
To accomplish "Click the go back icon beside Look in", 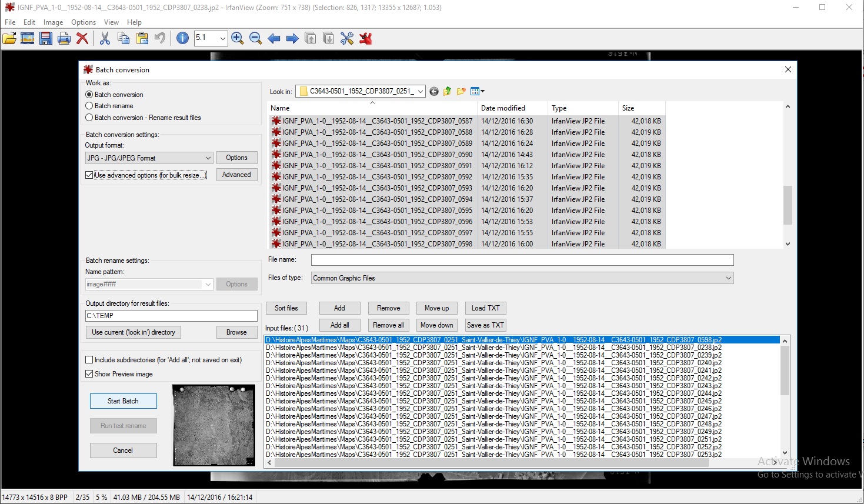I will coord(434,91).
